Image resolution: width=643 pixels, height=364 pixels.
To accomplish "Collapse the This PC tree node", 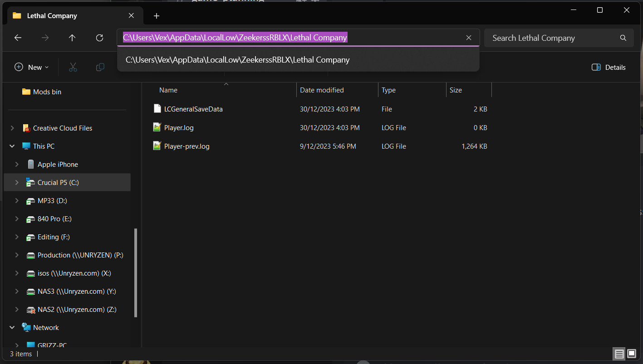I will (x=12, y=146).
